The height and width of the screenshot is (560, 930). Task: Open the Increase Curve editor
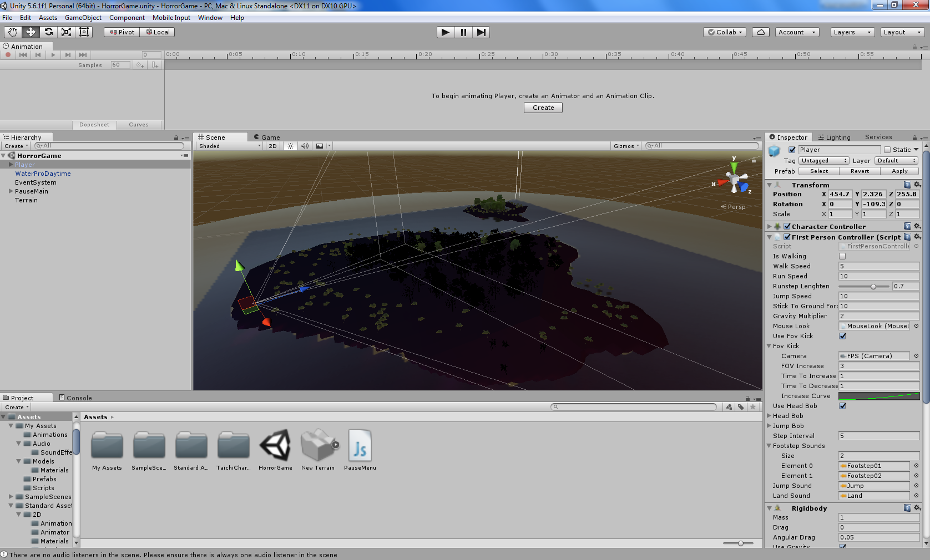coord(879,396)
